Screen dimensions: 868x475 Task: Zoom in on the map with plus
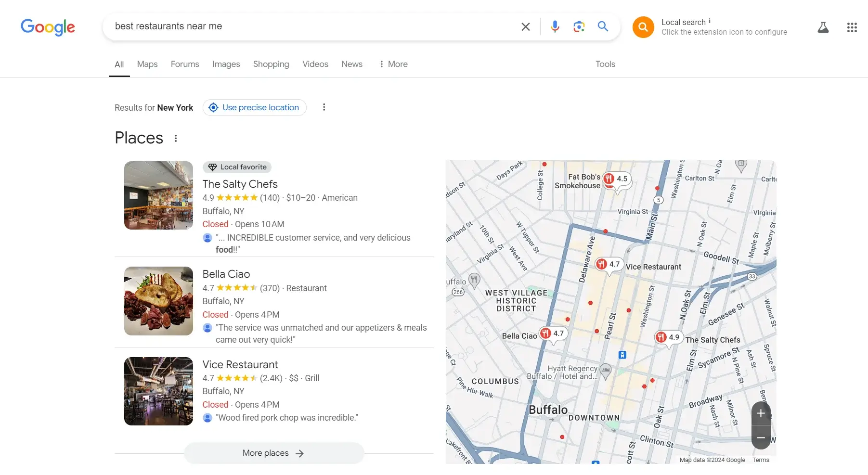pos(761,413)
